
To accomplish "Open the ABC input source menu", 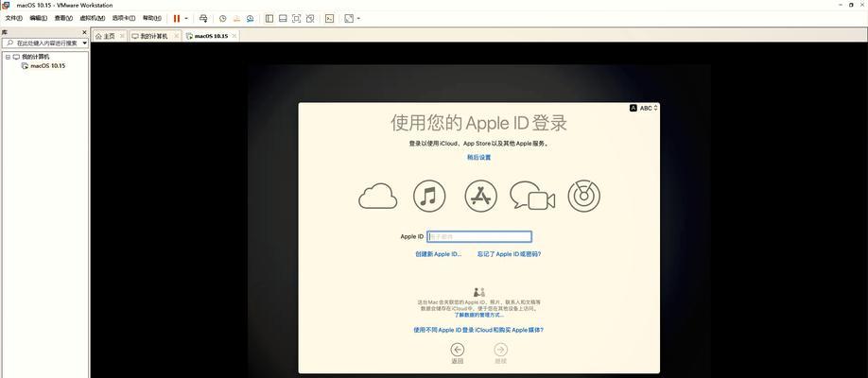I will pyautogui.click(x=644, y=109).
